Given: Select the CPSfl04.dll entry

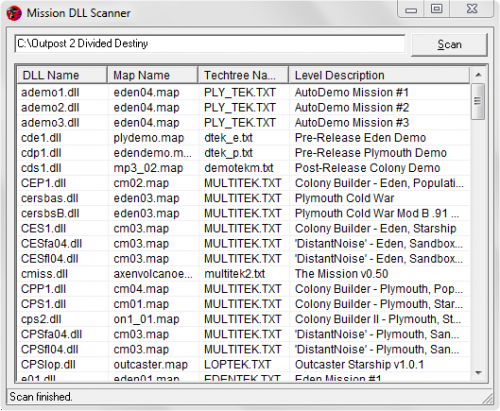Looking at the screenshot, I should coord(50,349).
